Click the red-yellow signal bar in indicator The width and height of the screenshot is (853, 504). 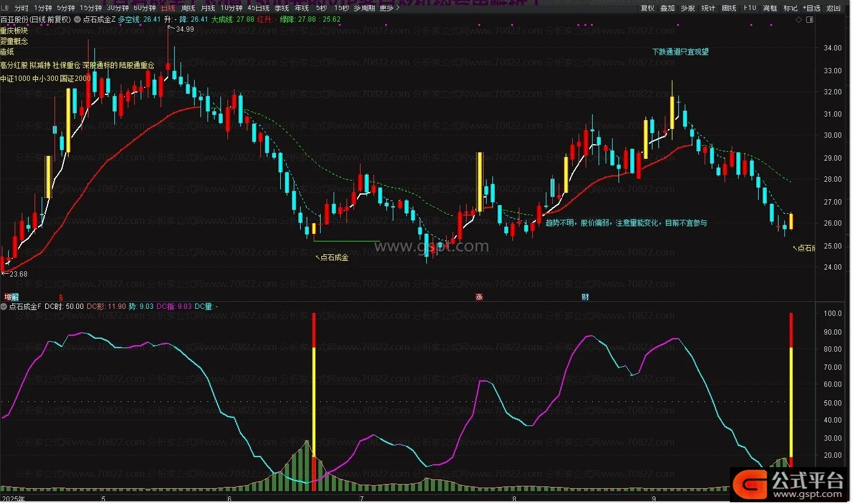(x=314, y=399)
